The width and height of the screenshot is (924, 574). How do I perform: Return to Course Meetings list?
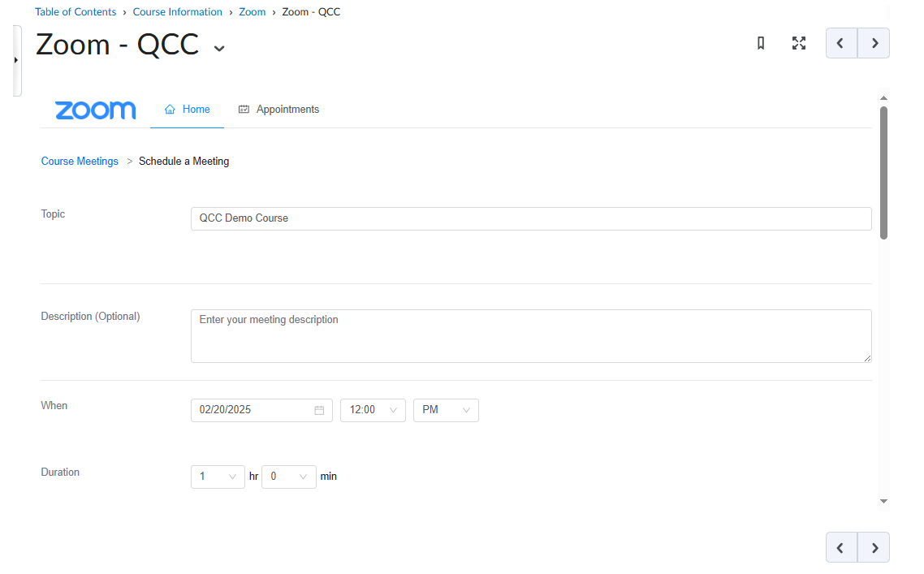(80, 162)
